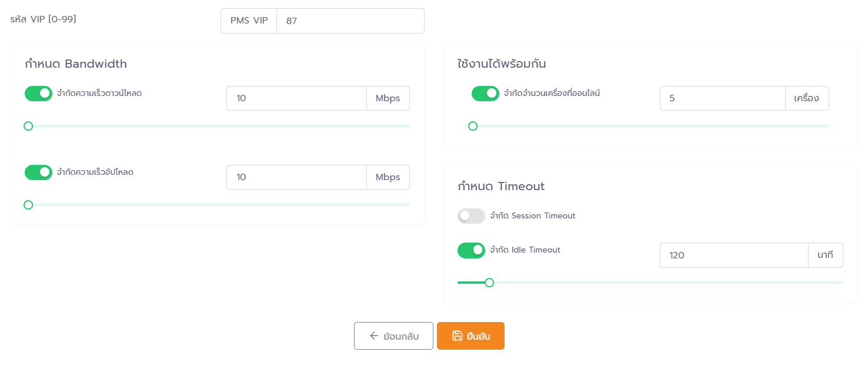868x365 pixels.
Task: Click the Idle Timeout minutes field
Action: pos(733,255)
